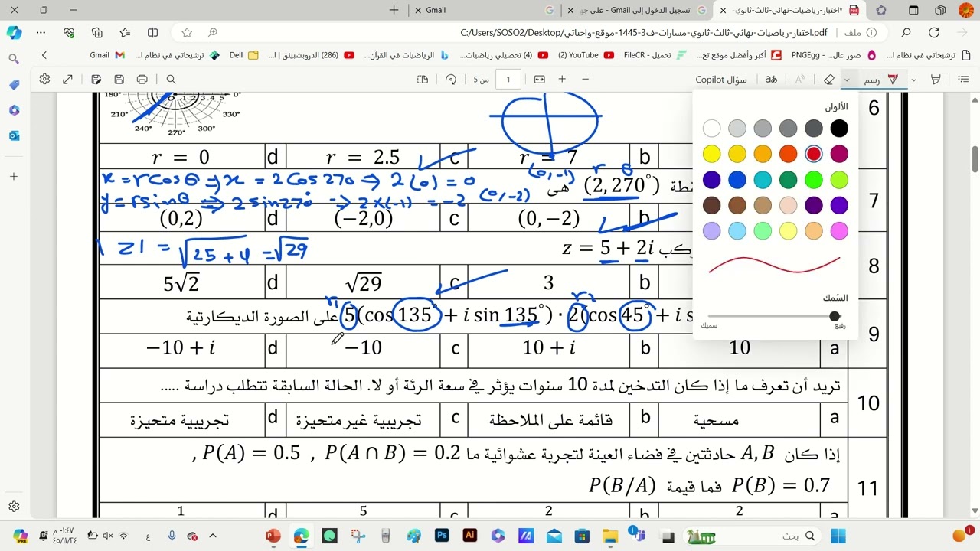
Task: Click the Enter full screen icon
Action: click(67, 80)
